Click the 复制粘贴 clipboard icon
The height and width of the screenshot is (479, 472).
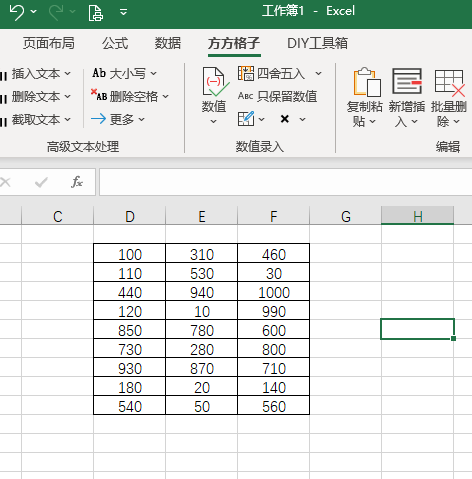tap(367, 82)
